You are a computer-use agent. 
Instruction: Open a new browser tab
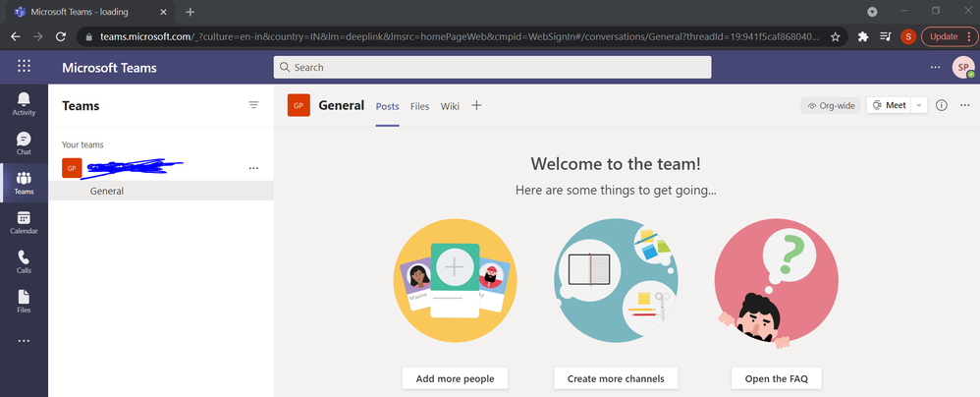click(190, 12)
